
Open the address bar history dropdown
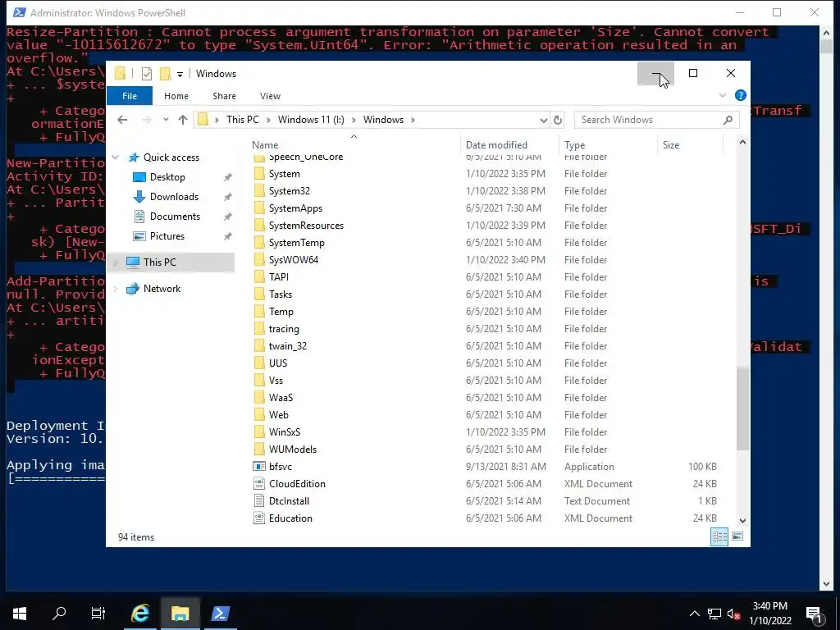click(543, 120)
